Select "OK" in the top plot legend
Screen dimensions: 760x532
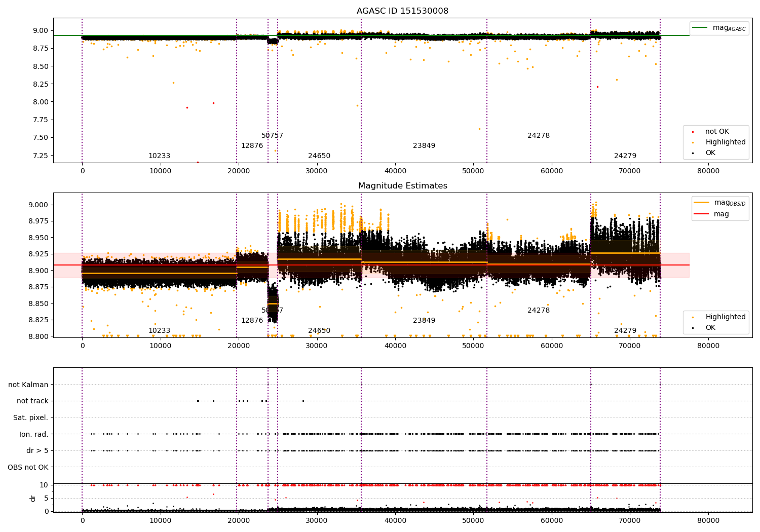710,153
